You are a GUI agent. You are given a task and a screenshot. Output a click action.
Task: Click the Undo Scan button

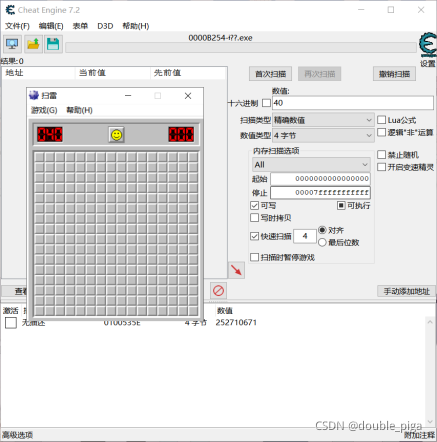point(394,74)
